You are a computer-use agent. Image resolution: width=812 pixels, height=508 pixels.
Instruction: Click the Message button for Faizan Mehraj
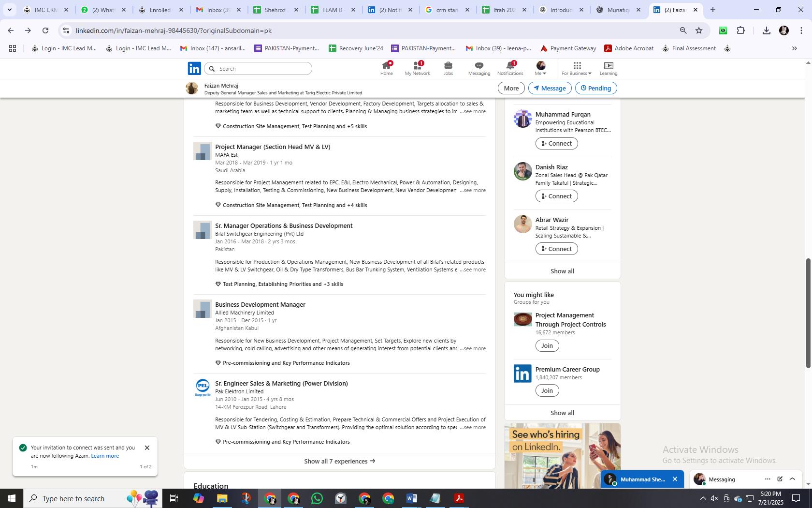pos(550,88)
